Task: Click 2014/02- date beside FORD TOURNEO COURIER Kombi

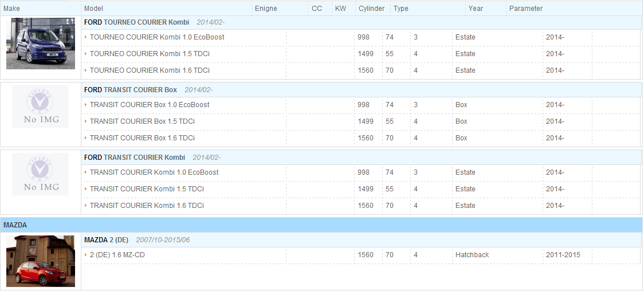Action: pyautogui.click(x=211, y=22)
